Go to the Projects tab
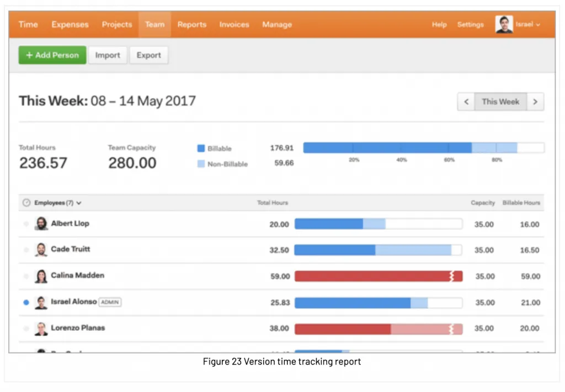The height and width of the screenshot is (392, 565). coord(117,24)
